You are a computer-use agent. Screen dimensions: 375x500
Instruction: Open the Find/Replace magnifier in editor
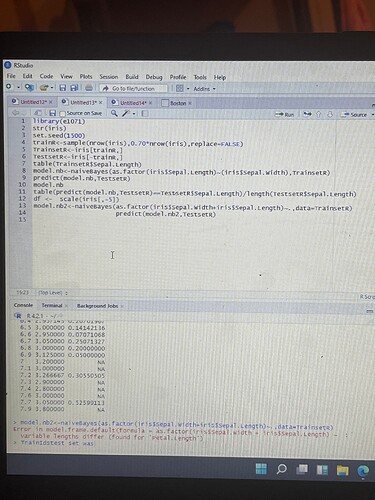point(114,113)
